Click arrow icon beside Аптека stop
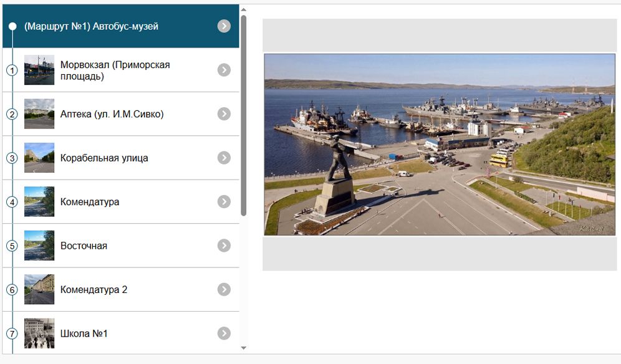Viewport: 621px width, 364px height. click(224, 114)
